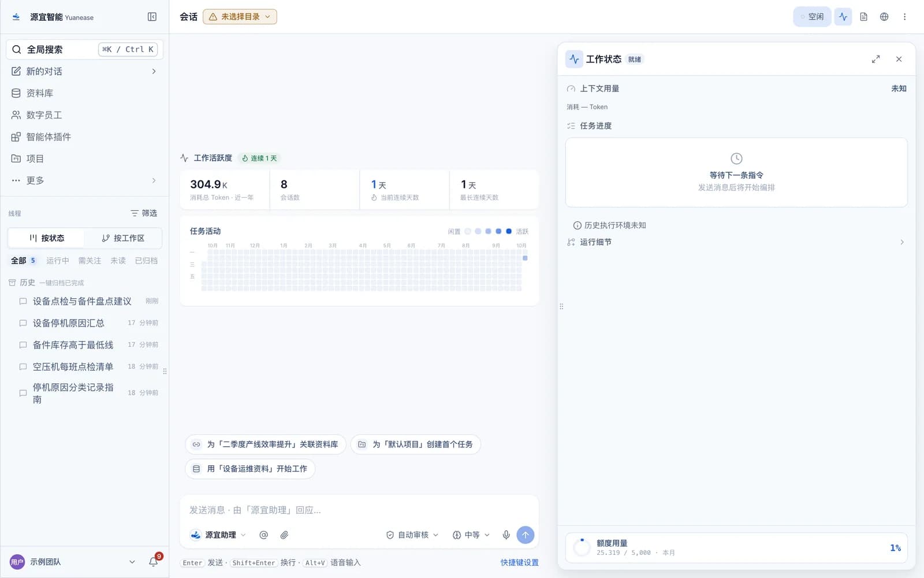The image size is (924, 578).
Task: Click lightest 闲置 legend dot
Action: click(468, 231)
